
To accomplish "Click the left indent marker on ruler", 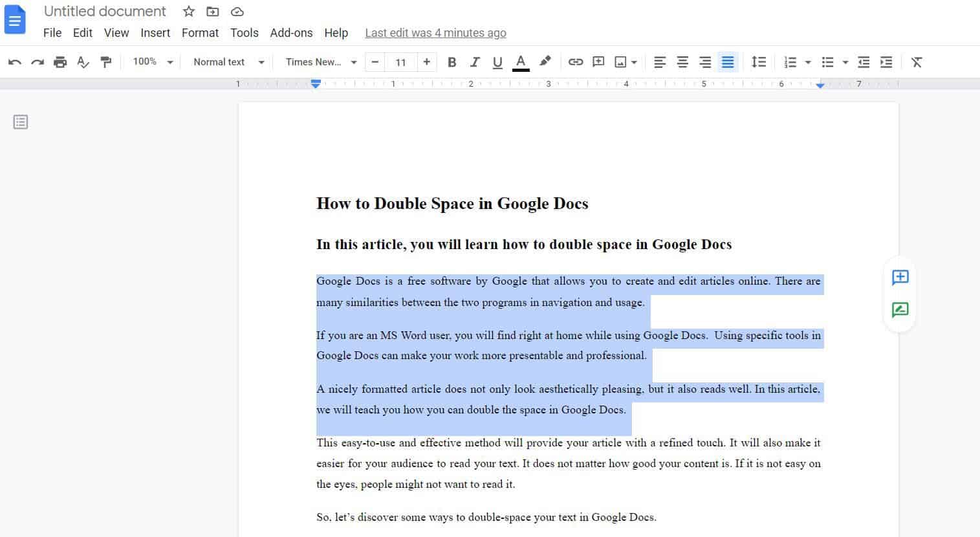I will tap(316, 84).
